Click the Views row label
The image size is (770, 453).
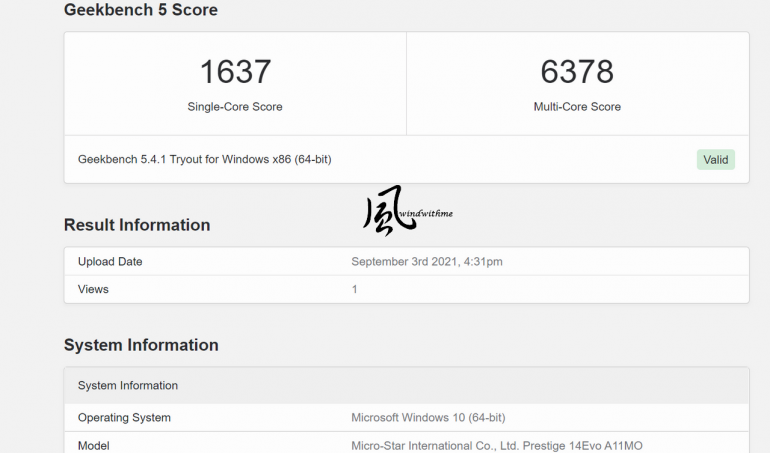[93, 289]
